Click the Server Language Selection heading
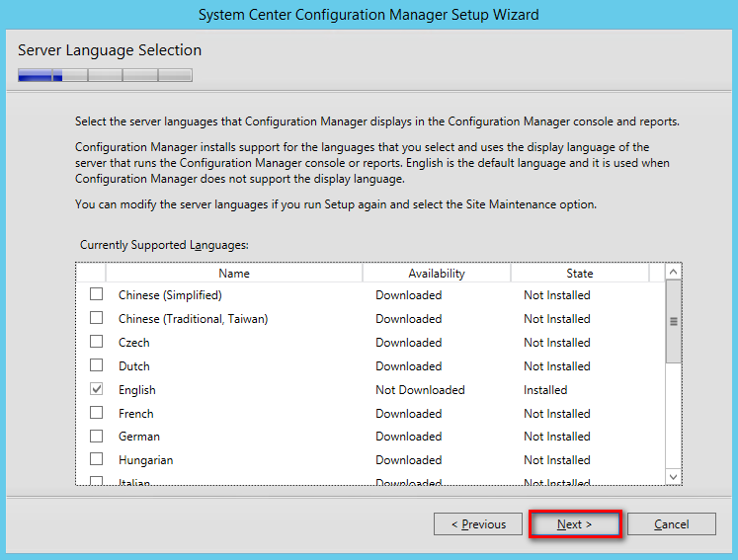 110,50
